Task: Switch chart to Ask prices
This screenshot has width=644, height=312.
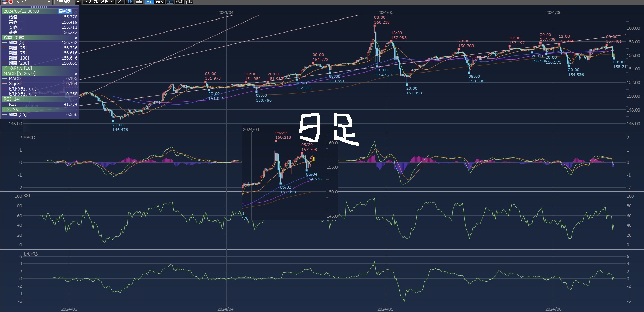Action: click(x=159, y=2)
